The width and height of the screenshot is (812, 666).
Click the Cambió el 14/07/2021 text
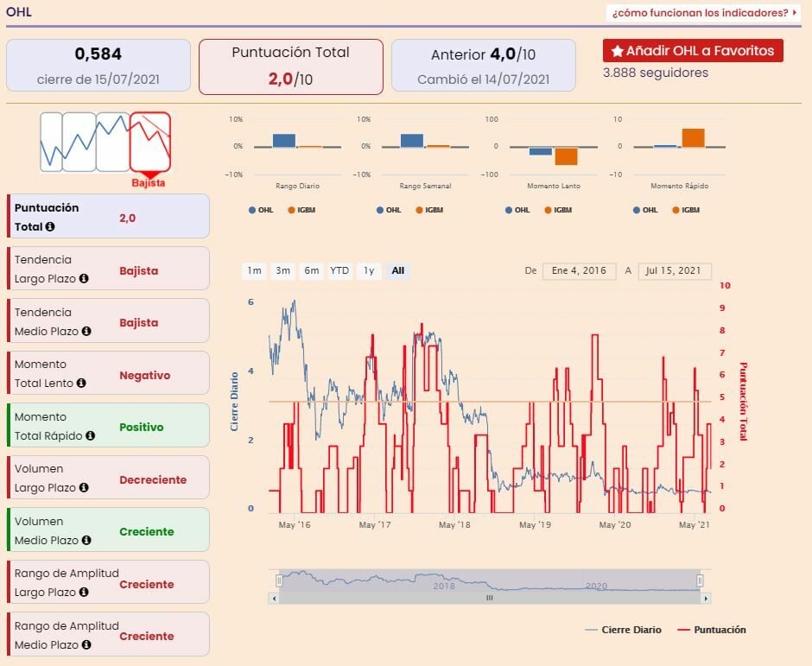tap(483, 79)
